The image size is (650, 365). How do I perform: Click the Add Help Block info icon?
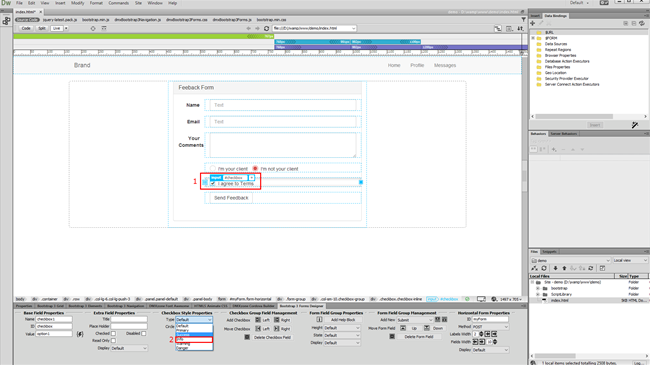pos(319,320)
